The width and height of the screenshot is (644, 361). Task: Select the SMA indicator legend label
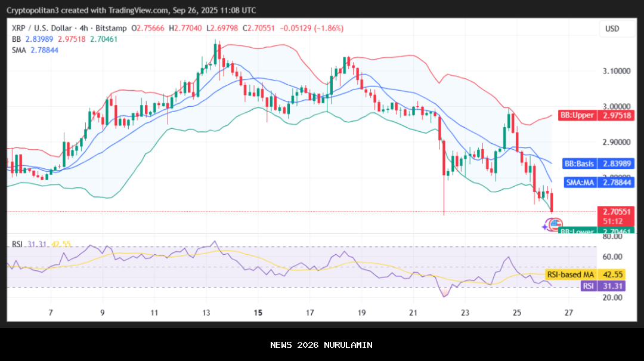click(x=20, y=50)
